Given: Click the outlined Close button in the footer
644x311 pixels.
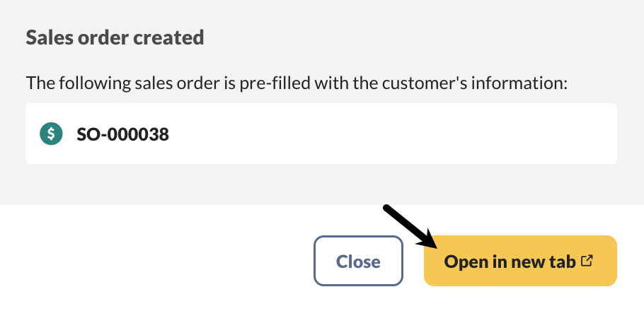Looking at the screenshot, I should pyautogui.click(x=358, y=261).
